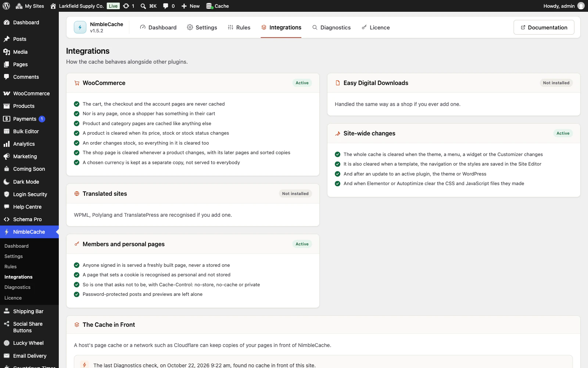Click the Members and personal pages heading
The width and height of the screenshot is (588, 368).
click(123, 244)
